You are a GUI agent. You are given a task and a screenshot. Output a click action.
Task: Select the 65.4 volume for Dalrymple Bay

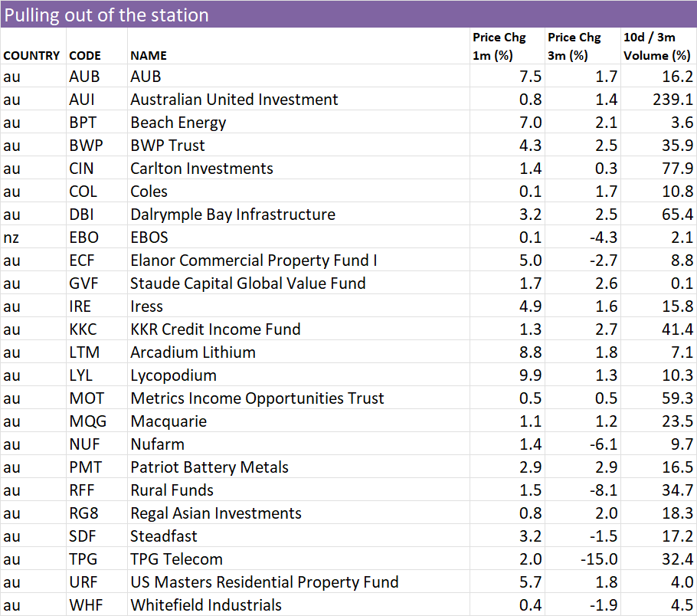(677, 215)
